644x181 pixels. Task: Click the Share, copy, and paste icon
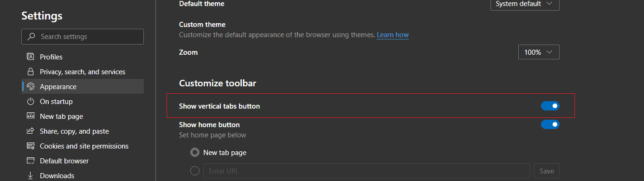[31, 131]
